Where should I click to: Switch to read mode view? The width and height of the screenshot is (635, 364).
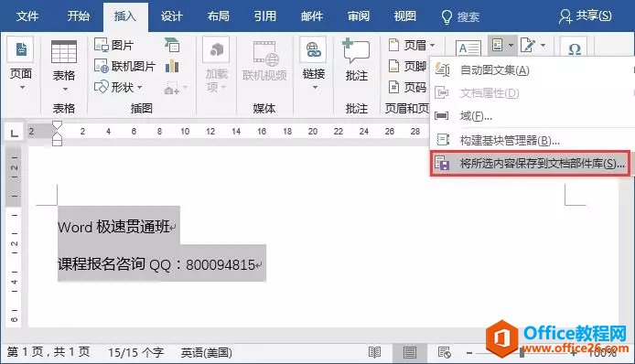click(x=374, y=353)
